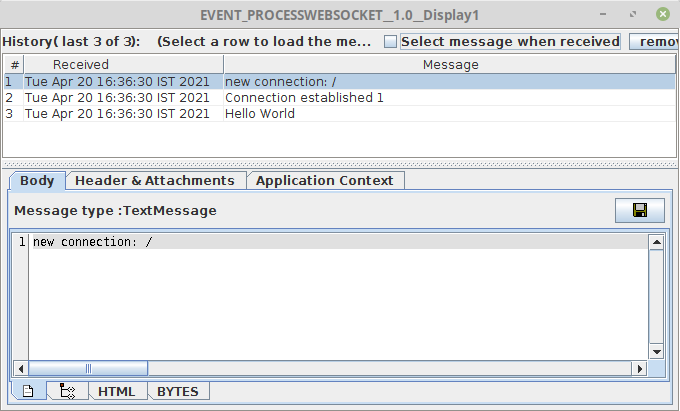
Task: Click the horizontal scrollbar right arrow
Action: tap(640, 368)
